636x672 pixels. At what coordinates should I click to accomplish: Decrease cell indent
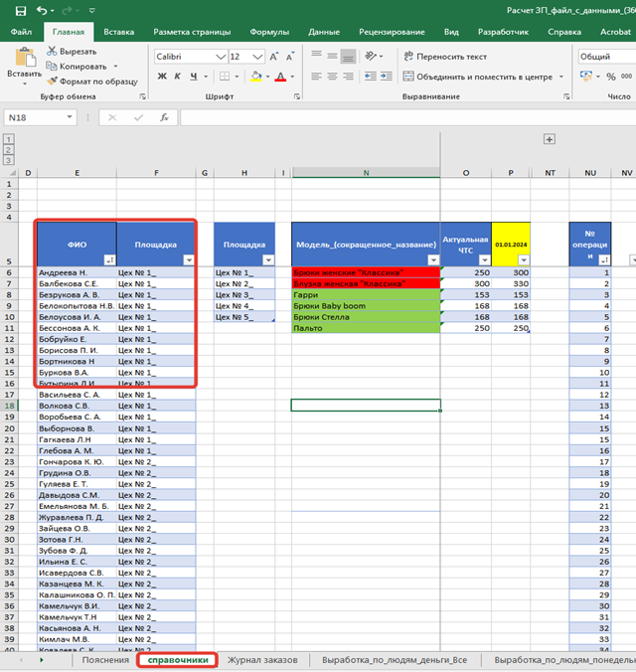coord(371,77)
